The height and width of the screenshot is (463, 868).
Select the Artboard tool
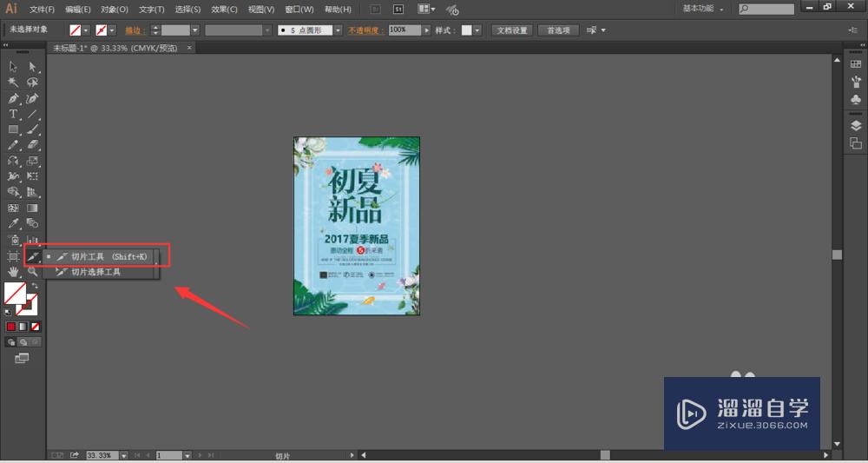click(13, 256)
